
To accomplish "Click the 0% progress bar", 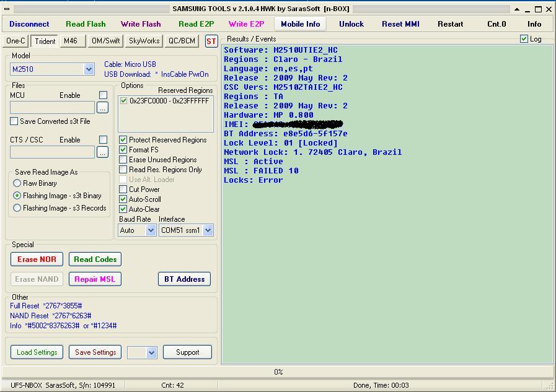I will click(x=278, y=372).
